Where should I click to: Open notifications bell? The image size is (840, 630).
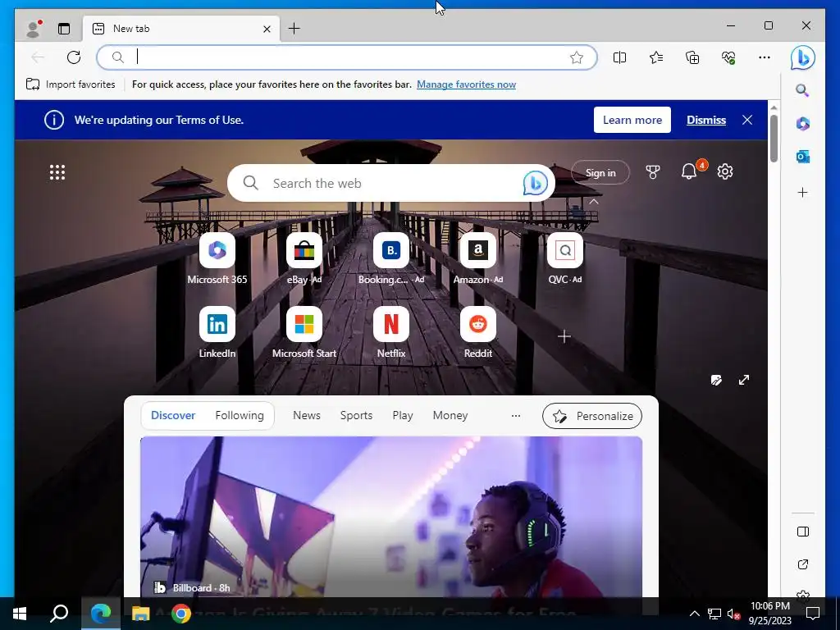689,171
